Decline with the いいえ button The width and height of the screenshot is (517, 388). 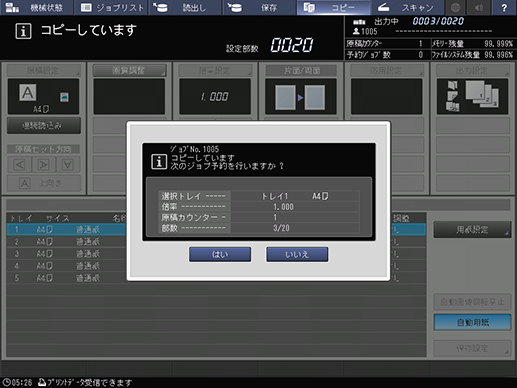(x=297, y=254)
